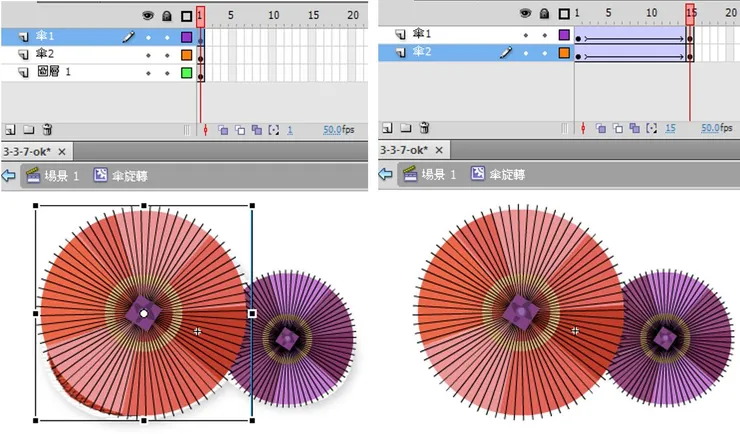Click pencil icon on selected 傘2 layer
The height and width of the screenshot is (434, 740).
[506, 52]
